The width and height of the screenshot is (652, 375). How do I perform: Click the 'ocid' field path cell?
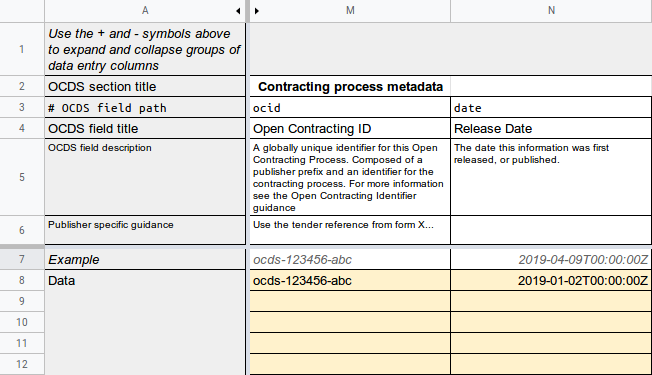(350, 108)
